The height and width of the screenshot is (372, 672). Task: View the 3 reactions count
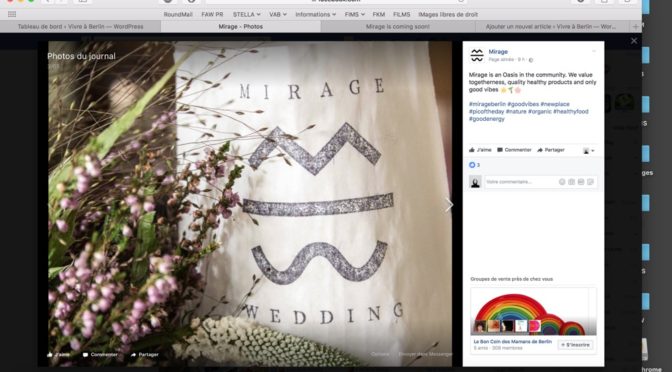pyautogui.click(x=474, y=165)
